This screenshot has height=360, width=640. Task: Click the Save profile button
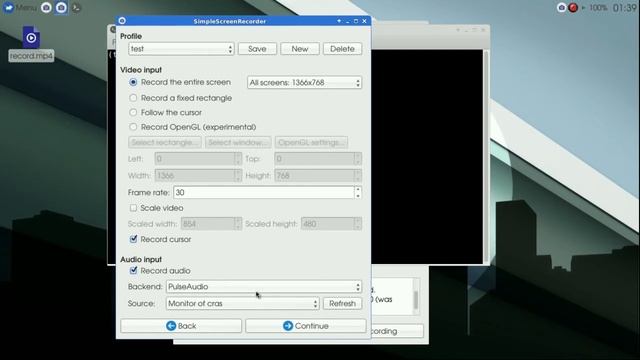(x=257, y=49)
